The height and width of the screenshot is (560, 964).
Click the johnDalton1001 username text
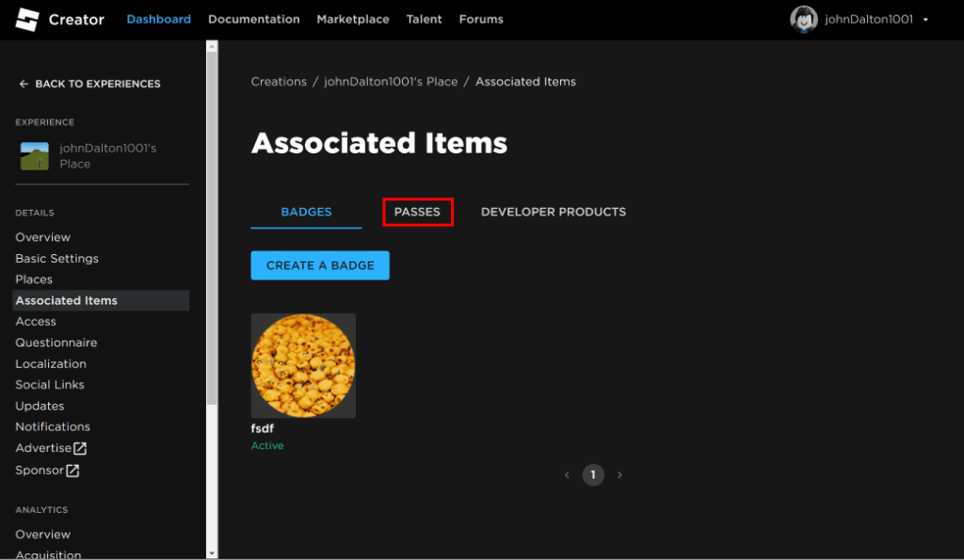(869, 19)
